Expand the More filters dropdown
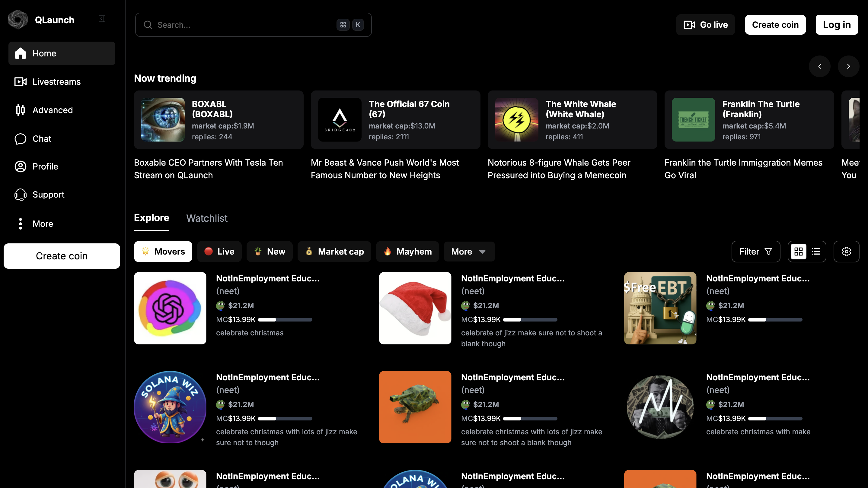This screenshot has height=488, width=868. tap(469, 252)
